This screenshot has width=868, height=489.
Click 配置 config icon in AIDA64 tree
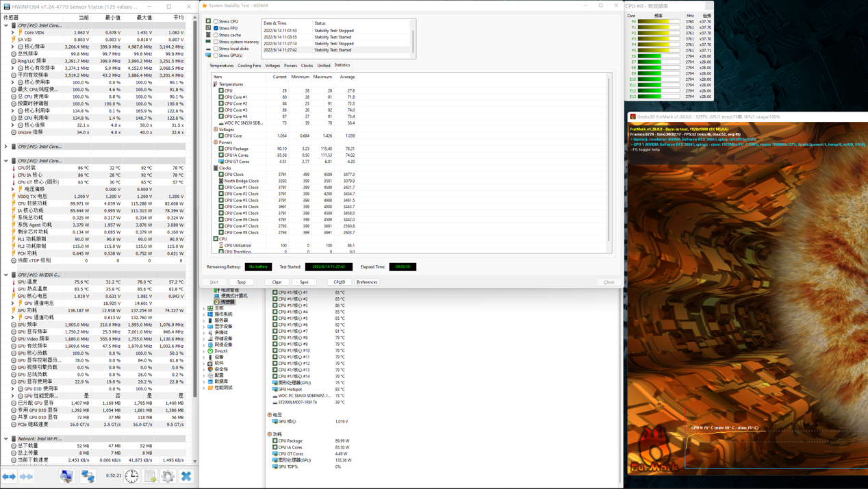[210, 375]
